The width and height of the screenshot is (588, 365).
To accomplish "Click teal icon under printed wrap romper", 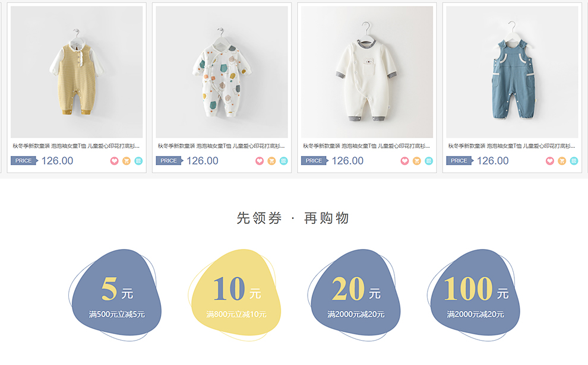I will point(283,161).
